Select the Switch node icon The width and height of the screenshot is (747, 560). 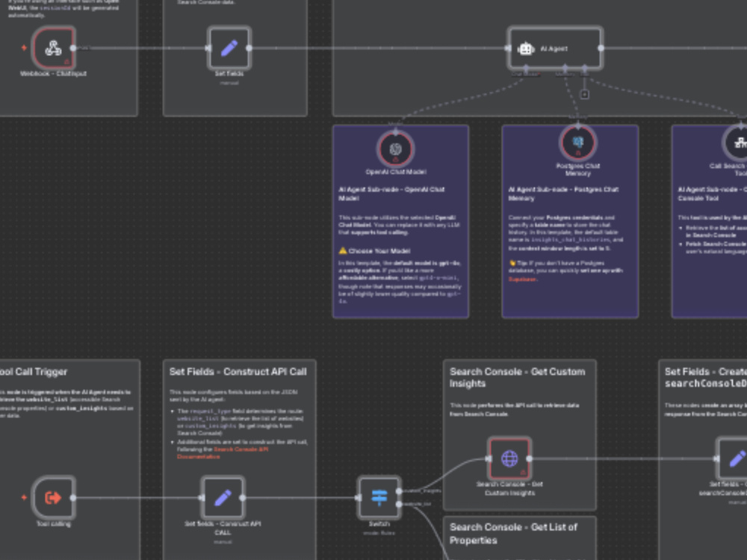click(379, 497)
